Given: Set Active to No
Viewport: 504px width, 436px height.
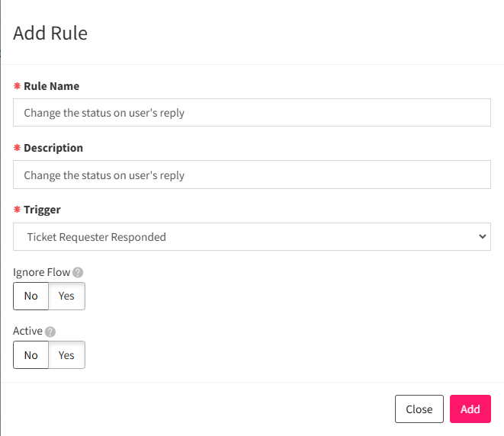Looking at the screenshot, I should click(30, 355).
